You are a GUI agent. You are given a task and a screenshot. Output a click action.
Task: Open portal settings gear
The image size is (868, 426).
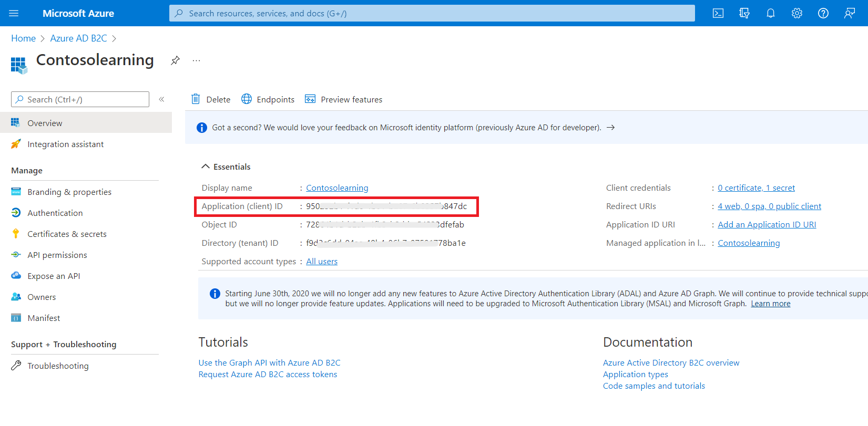click(x=797, y=13)
